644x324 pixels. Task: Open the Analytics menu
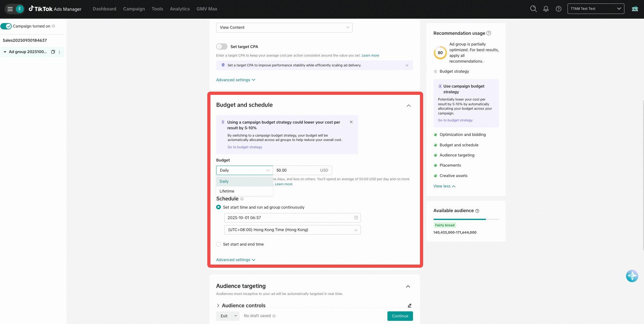tap(180, 9)
